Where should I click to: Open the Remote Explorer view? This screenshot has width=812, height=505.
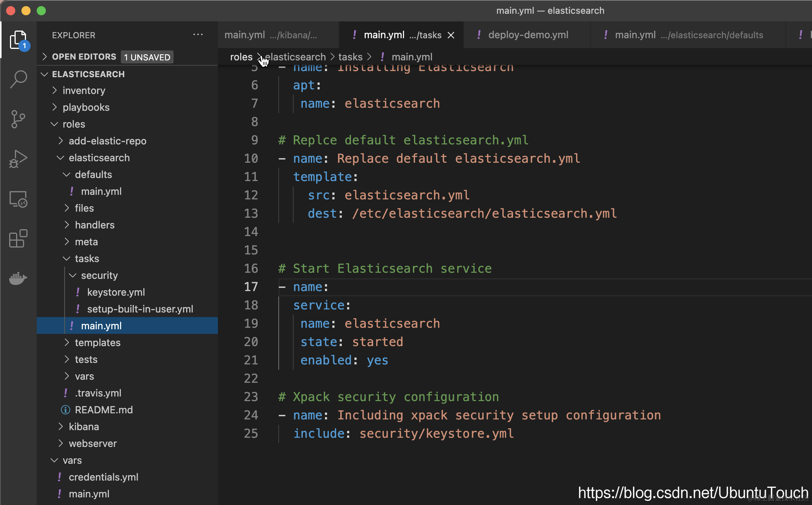(18, 199)
